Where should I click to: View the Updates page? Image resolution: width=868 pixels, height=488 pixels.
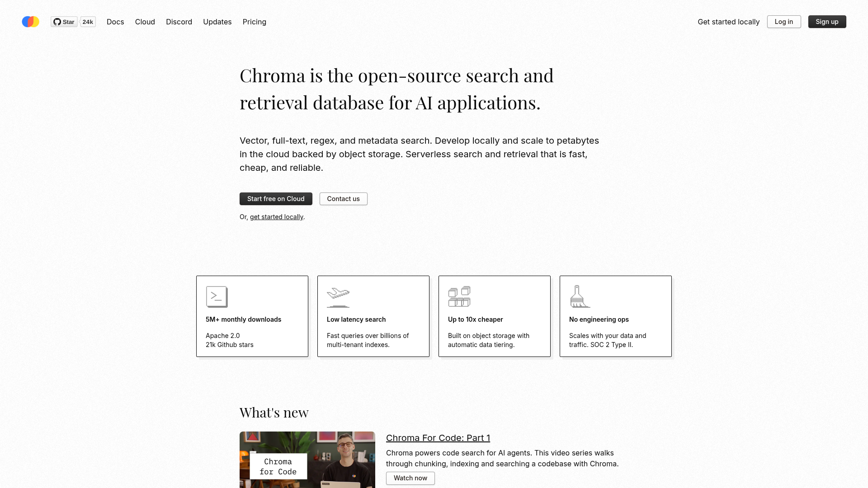[x=217, y=22]
